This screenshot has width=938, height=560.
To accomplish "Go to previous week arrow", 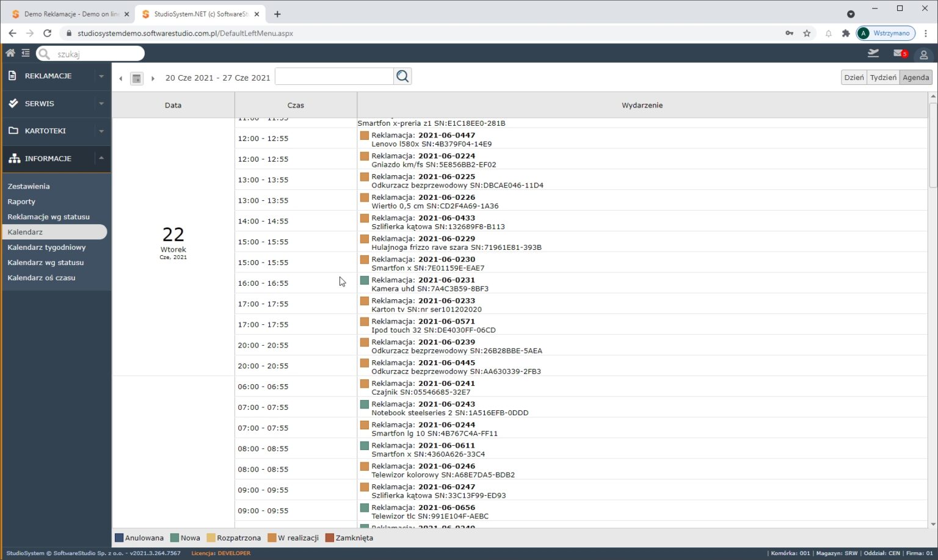I will pos(121,78).
